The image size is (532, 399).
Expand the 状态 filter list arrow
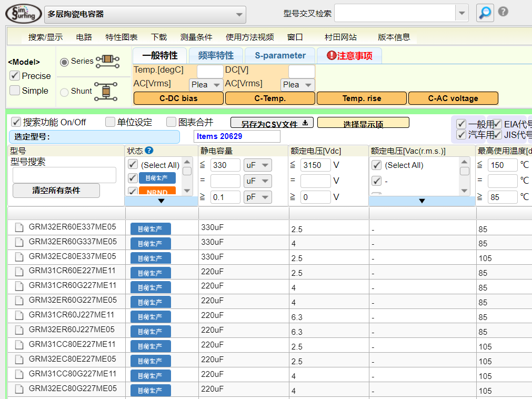tap(161, 201)
